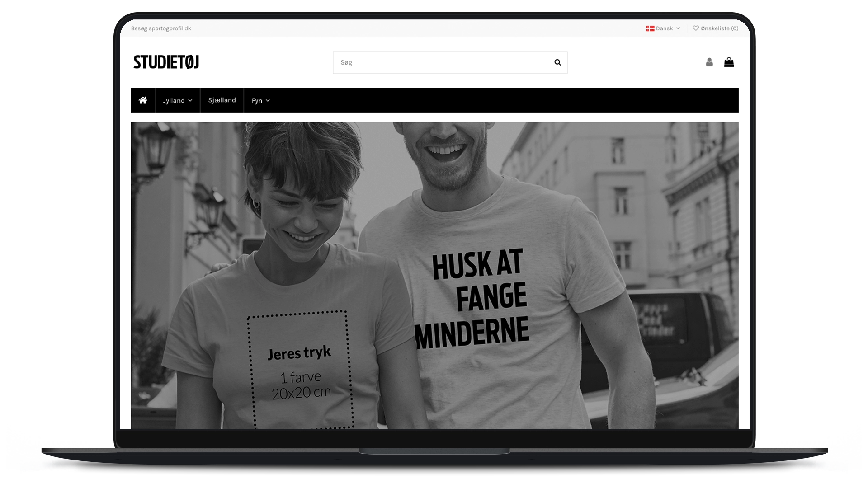Select Sjælland in the navigation menu
Screen dimensions: 868x488
pyautogui.click(x=222, y=100)
